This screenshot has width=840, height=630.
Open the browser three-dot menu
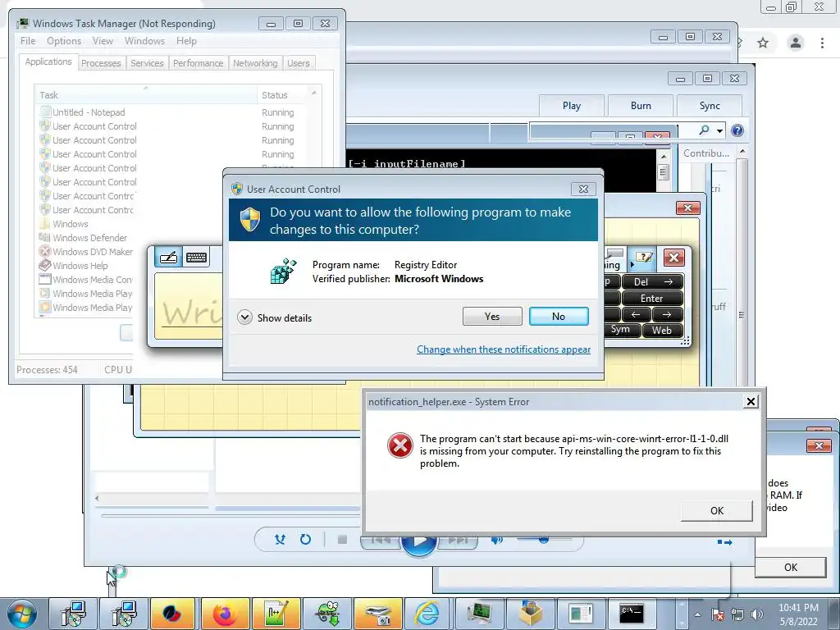(822, 43)
